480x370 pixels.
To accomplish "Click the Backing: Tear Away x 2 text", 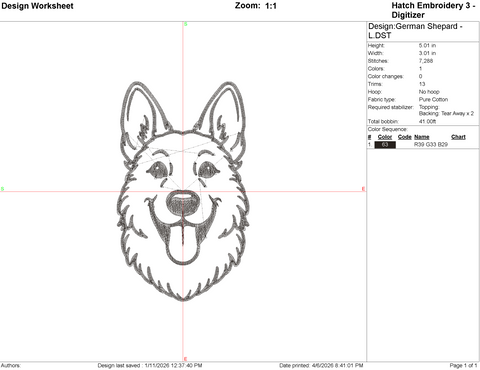I will (x=446, y=113).
